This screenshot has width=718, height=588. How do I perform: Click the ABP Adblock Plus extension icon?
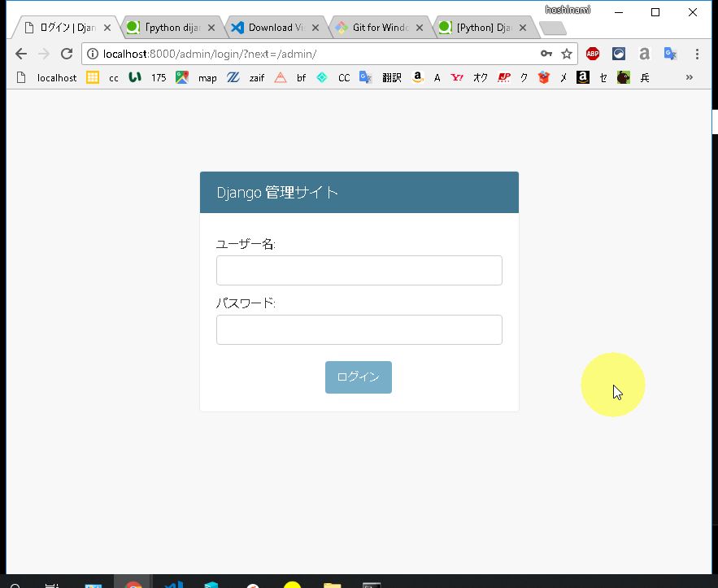(x=593, y=54)
